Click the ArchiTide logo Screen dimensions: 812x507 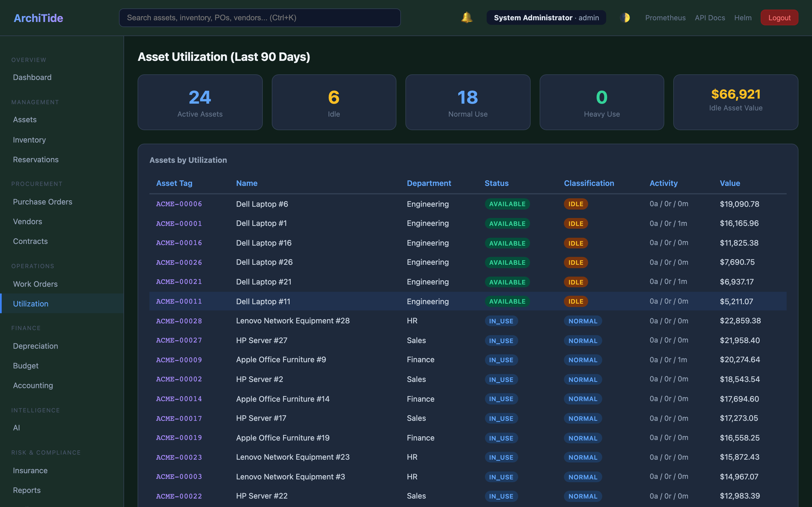38,18
